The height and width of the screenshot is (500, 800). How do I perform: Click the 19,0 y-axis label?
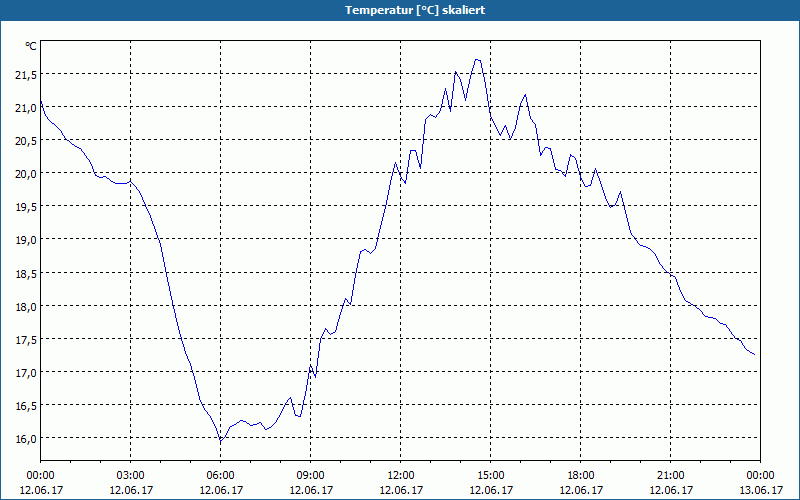[26, 241]
